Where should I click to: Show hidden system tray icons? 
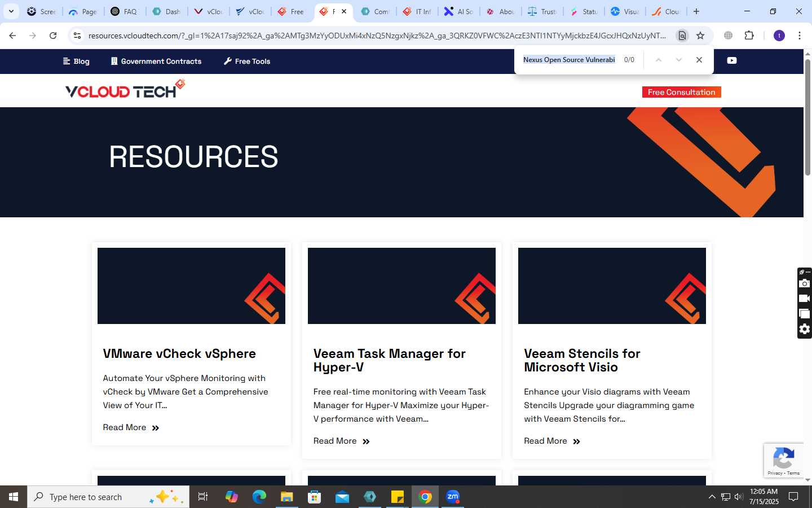(712, 497)
